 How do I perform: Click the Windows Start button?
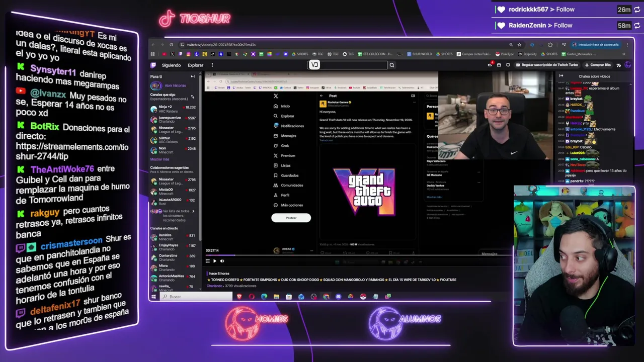(x=153, y=297)
